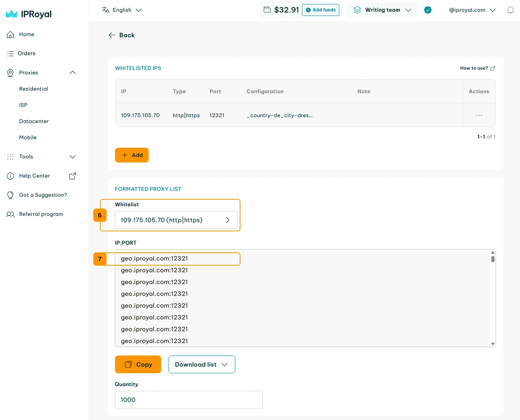Image resolution: width=520 pixels, height=420 pixels.
Task: Click the Referral program people icon
Action: (10, 214)
